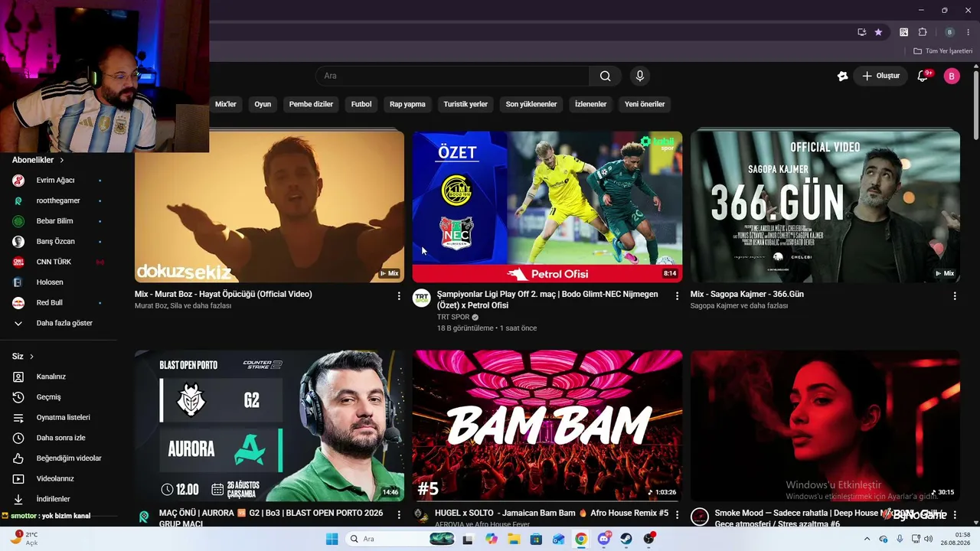Select the Yeni öneriler filter chip
Screen dimensions: 980x551
[x=645, y=104]
